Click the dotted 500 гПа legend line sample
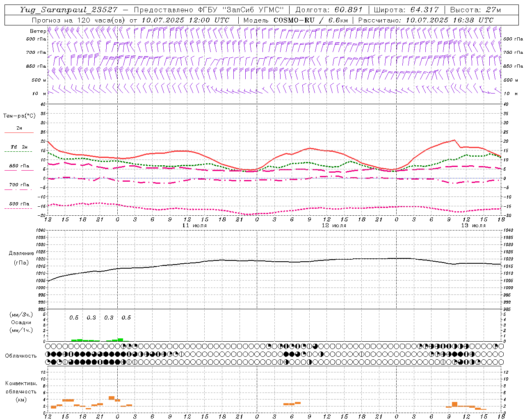Viewport: 525px width, 420px height. [x=18, y=209]
